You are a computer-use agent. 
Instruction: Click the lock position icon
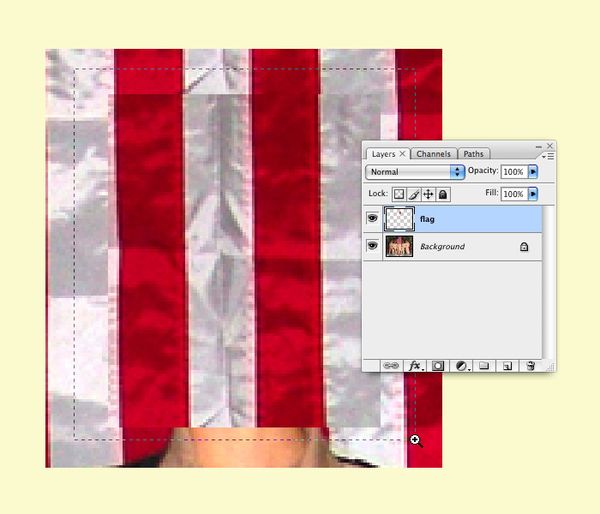(428, 194)
